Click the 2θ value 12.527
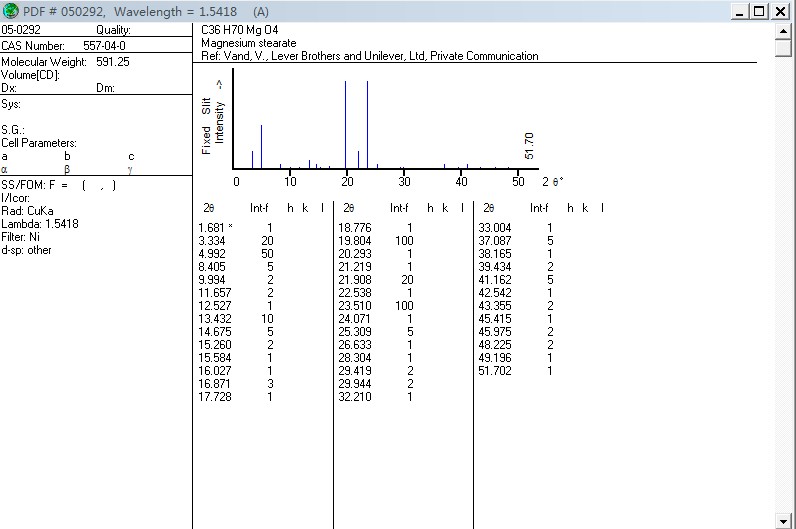 click(x=215, y=306)
